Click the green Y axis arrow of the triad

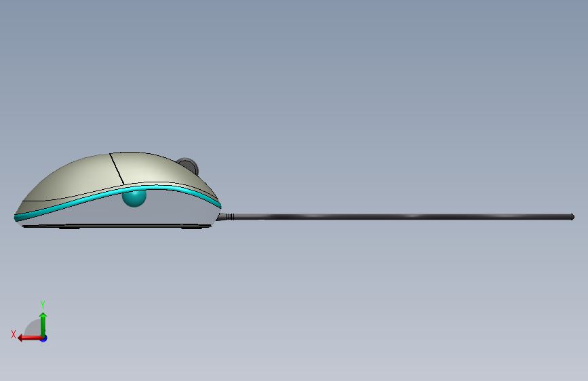point(43,324)
